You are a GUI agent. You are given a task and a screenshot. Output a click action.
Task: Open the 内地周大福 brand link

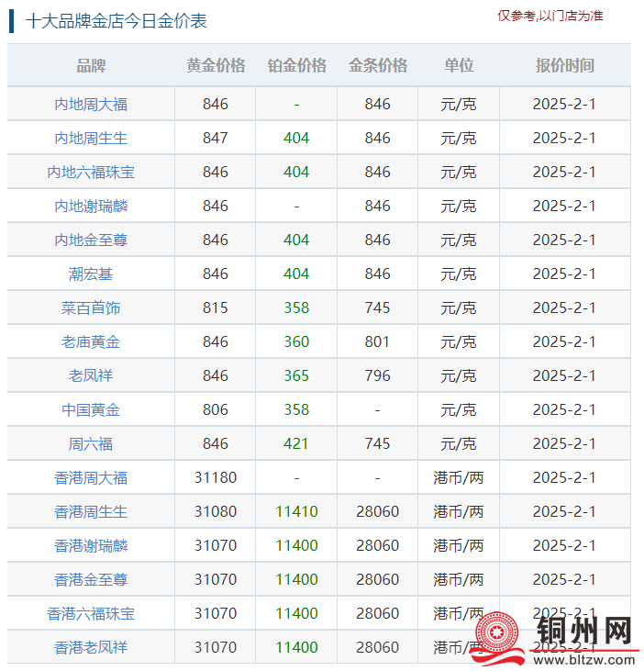coord(91,105)
